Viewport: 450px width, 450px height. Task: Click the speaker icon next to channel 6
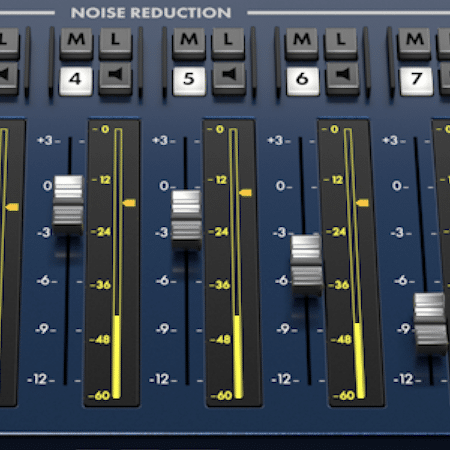(x=343, y=78)
